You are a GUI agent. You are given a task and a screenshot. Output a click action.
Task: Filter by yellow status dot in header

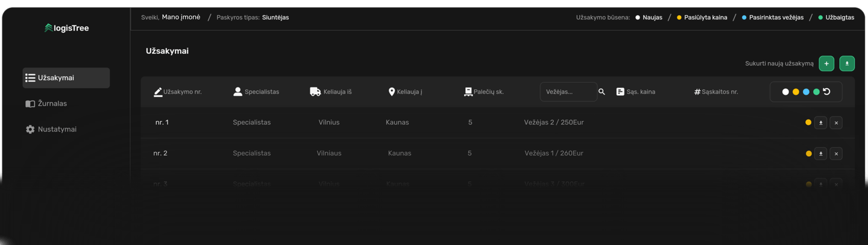pyautogui.click(x=796, y=92)
